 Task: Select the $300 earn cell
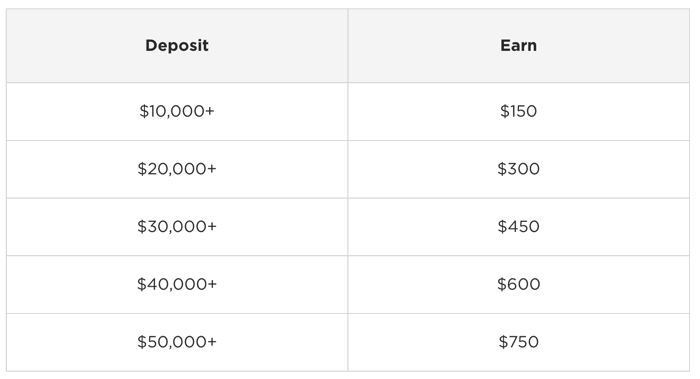[519, 169]
